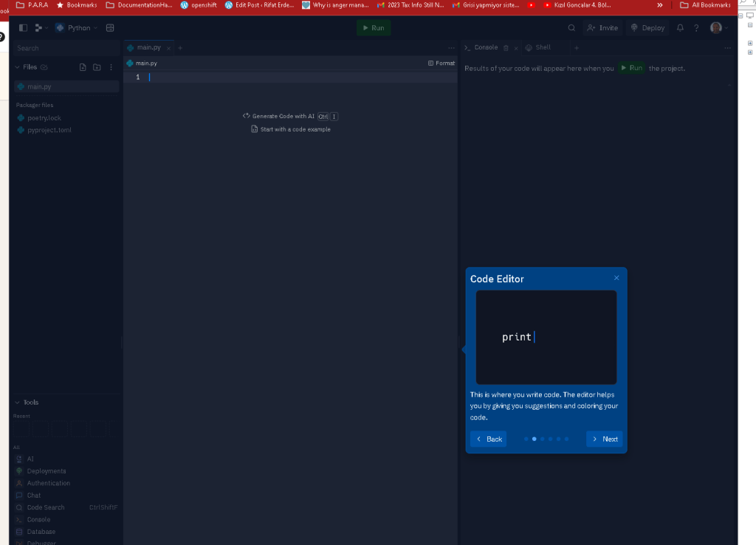Image resolution: width=756 pixels, height=545 pixels.
Task: Clear console with trash icon
Action: pos(506,48)
